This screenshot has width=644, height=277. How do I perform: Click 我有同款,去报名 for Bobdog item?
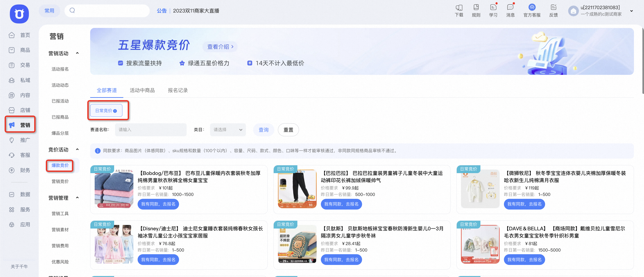coord(158,204)
